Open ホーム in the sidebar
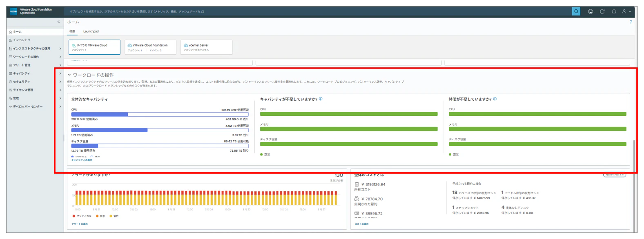The image size is (644, 239). tap(35, 32)
